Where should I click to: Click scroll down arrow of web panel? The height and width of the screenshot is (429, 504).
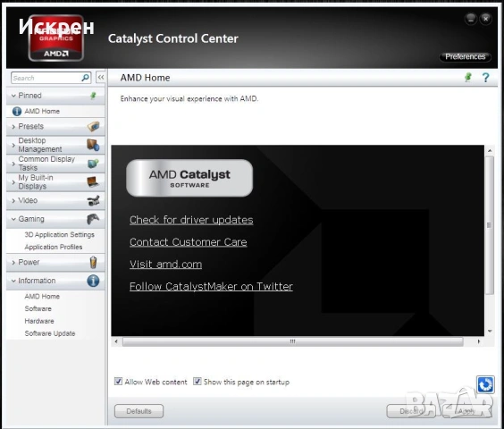click(x=490, y=331)
